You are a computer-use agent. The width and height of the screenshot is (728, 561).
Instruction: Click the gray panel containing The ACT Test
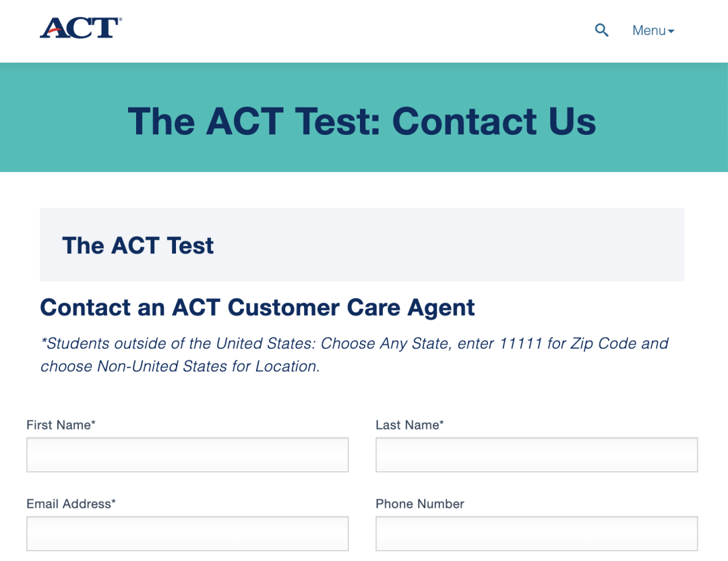(362, 245)
